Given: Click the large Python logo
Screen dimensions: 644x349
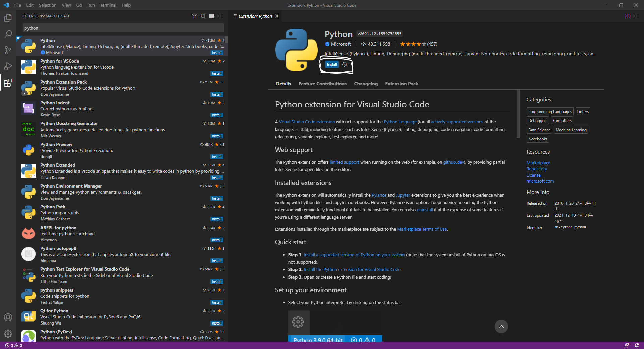Looking at the screenshot, I should [296, 50].
